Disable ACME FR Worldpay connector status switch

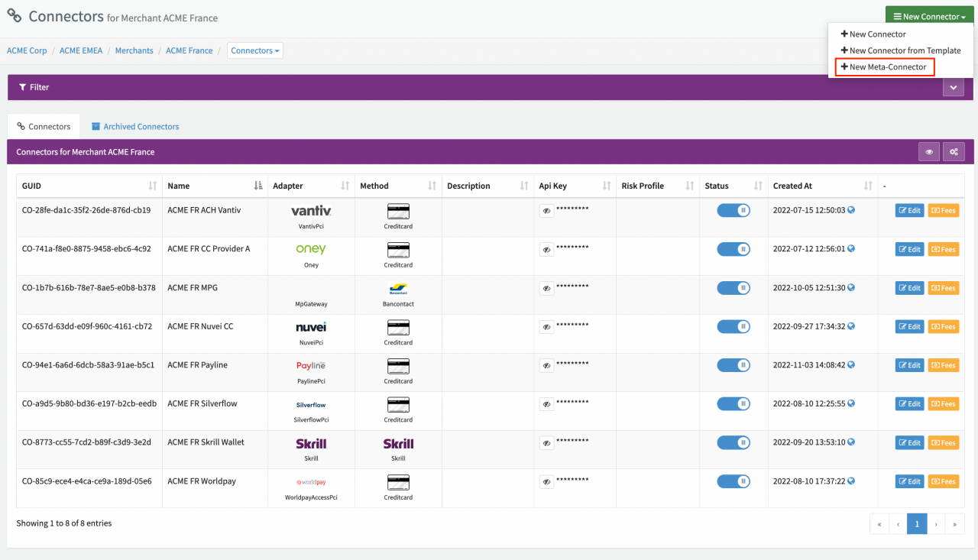tap(733, 481)
